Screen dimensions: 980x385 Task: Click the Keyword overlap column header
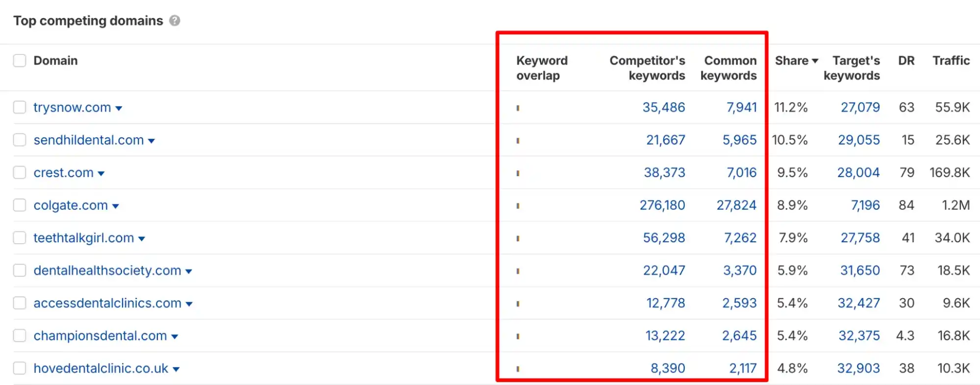tap(542, 68)
